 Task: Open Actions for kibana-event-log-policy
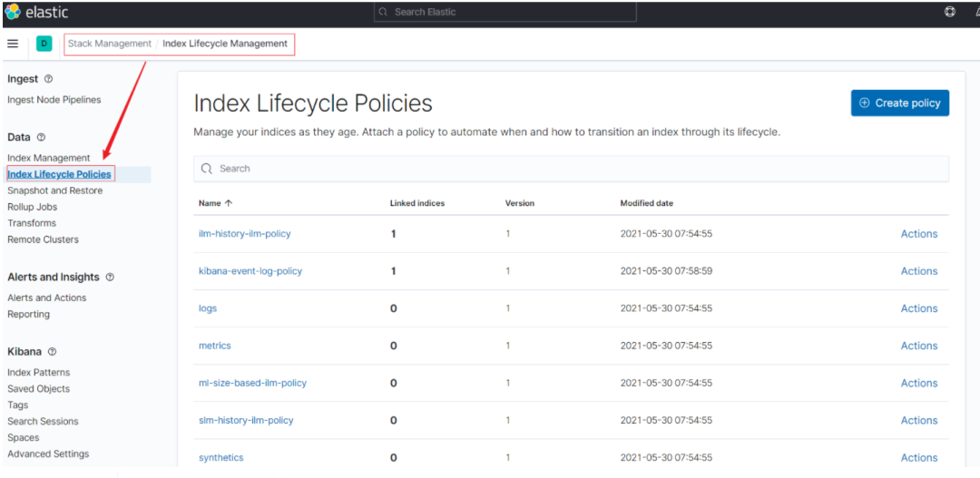(x=918, y=271)
